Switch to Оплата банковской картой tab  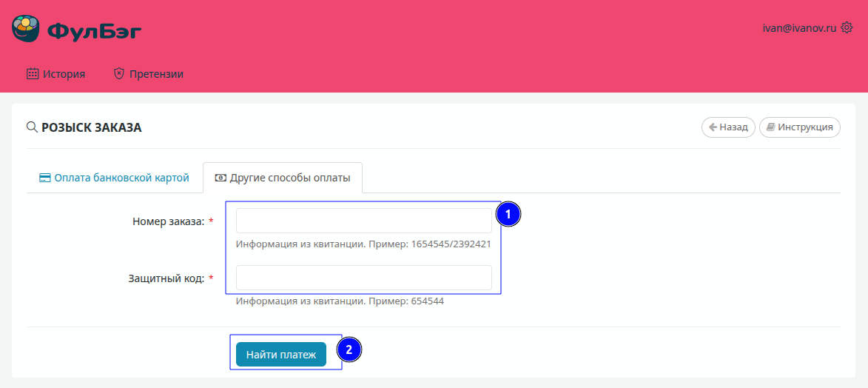click(x=115, y=178)
